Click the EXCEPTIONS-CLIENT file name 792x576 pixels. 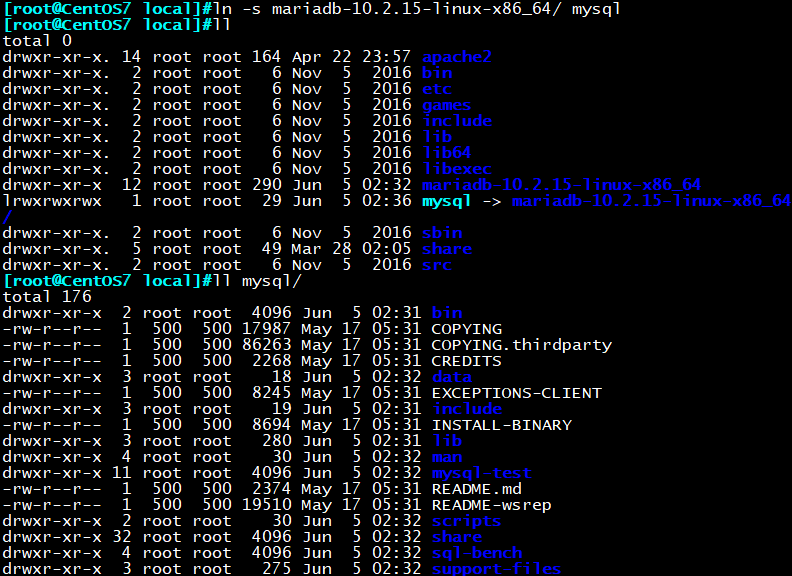[x=517, y=393]
